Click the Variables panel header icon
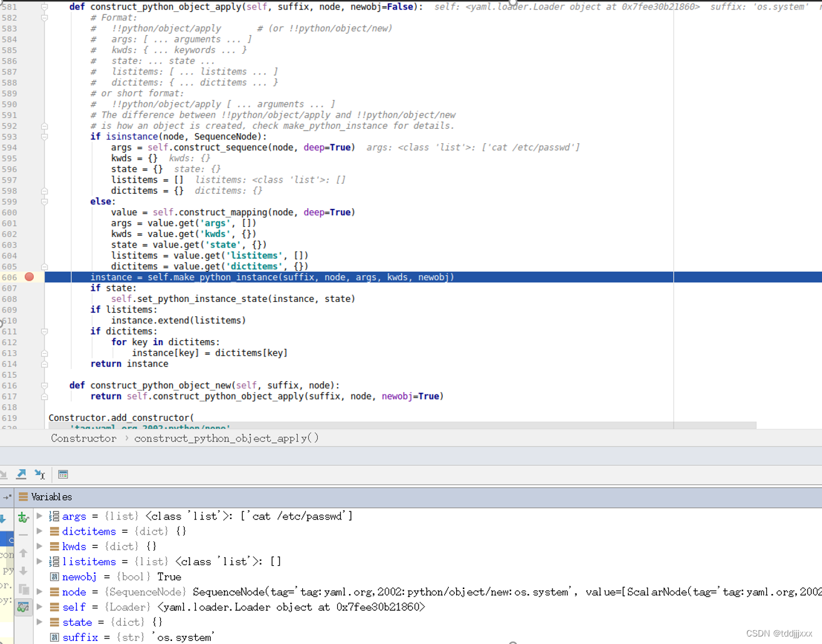Screen dimensions: 822x644 (23, 497)
